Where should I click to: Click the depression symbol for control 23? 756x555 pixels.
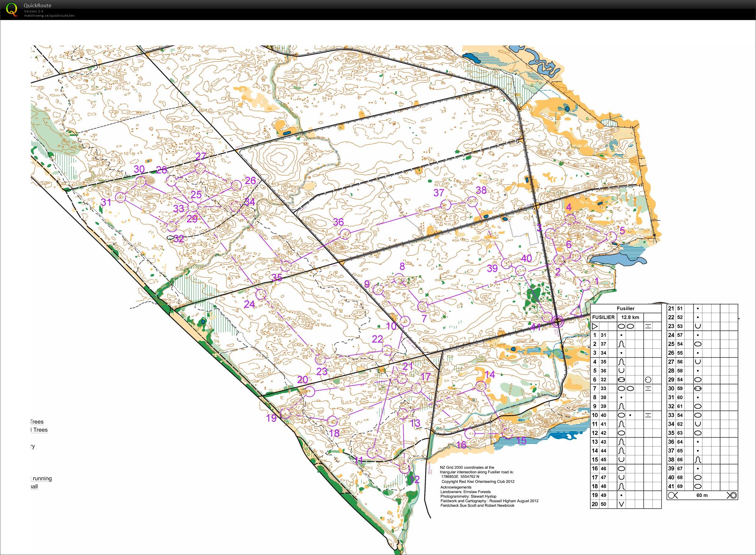point(698,326)
